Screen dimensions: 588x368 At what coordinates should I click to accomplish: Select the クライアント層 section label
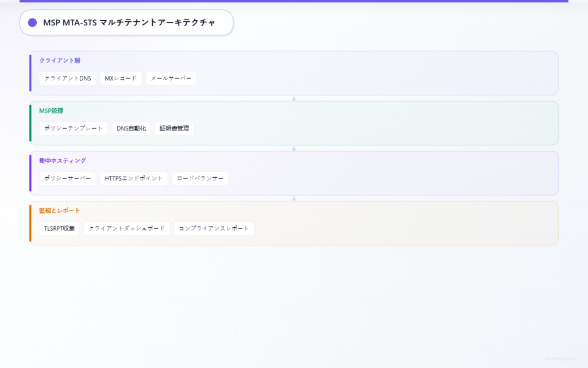coord(60,60)
